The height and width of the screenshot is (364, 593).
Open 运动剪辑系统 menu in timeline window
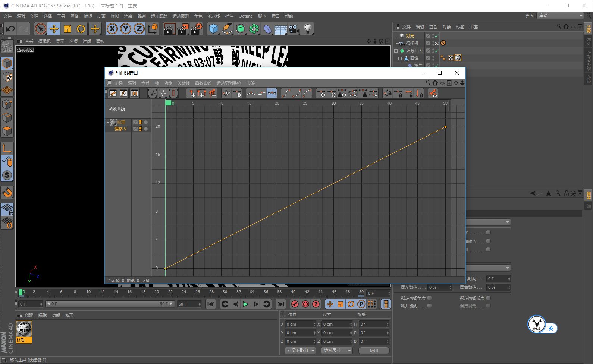coord(229,83)
